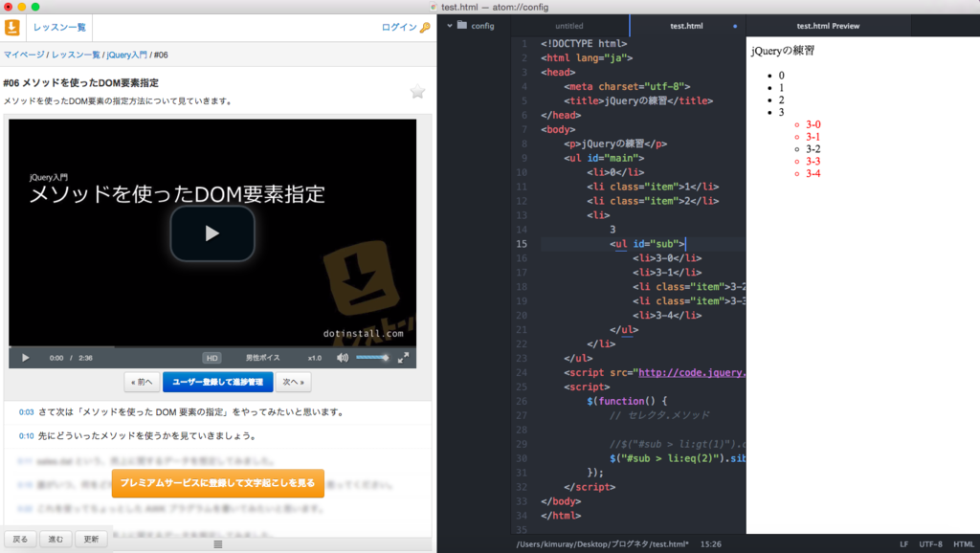The height and width of the screenshot is (553, 980).
Task: Click the 更新 button
Action: coord(91,540)
